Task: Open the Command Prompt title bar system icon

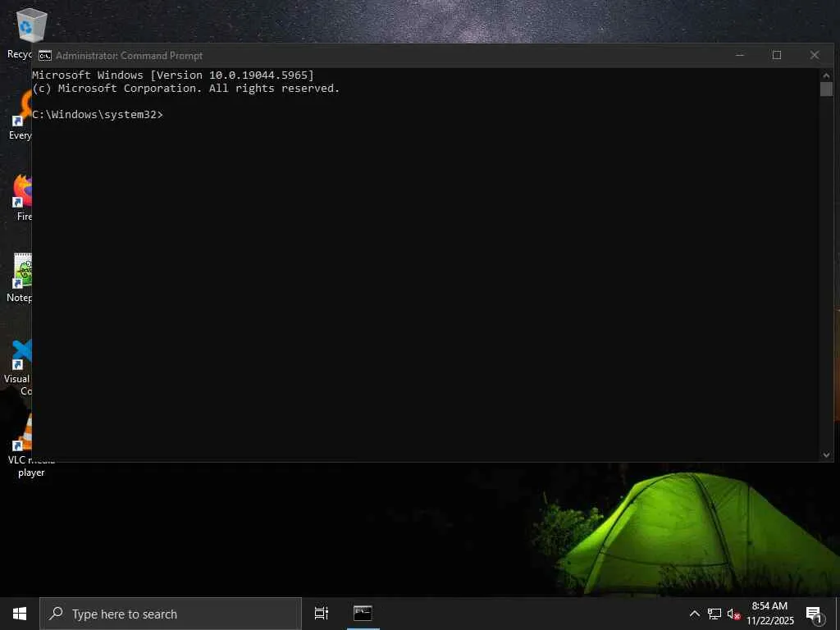Action: click(45, 56)
